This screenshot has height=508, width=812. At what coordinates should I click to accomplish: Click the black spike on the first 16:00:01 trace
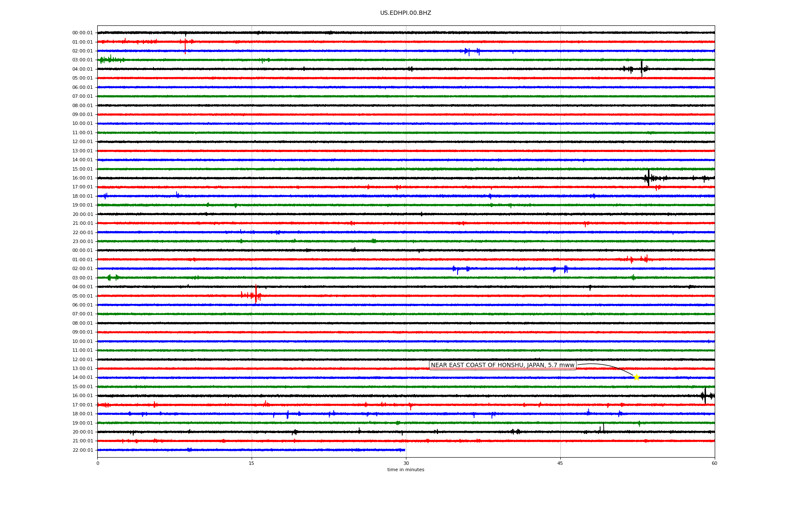tap(648, 178)
